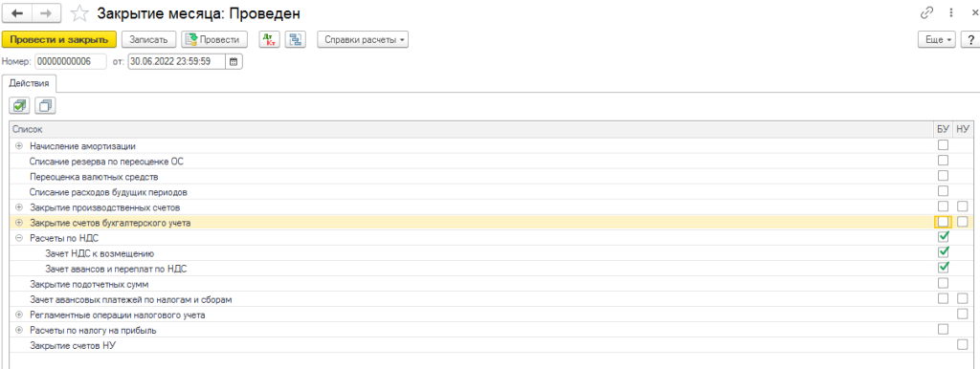Open the document structure icon
Screen dimensions: 980x369
tap(295, 39)
